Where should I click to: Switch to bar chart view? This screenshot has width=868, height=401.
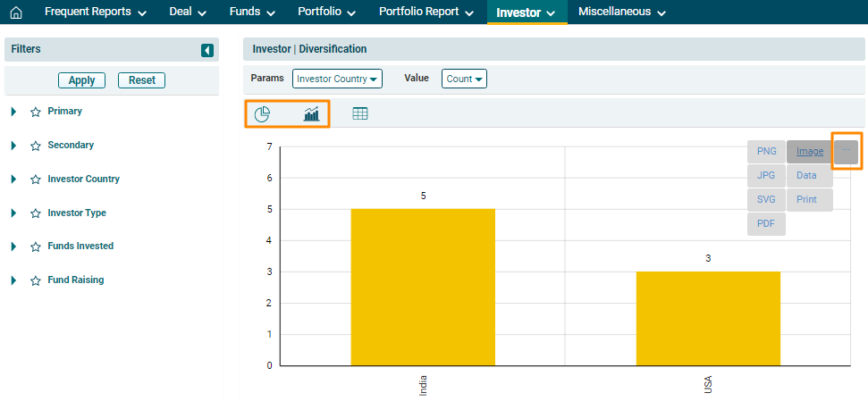point(311,114)
